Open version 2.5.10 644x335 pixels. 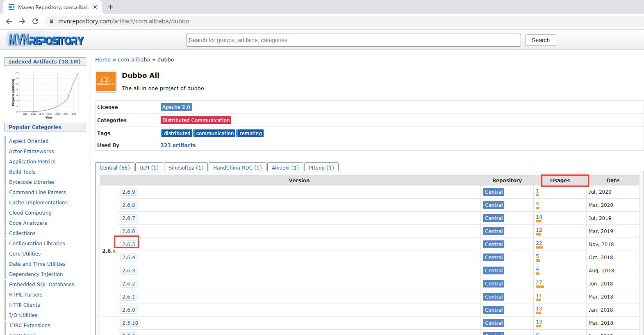[x=130, y=323]
